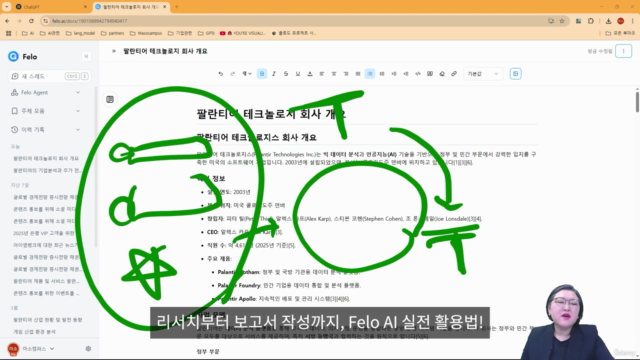The height and width of the screenshot is (360, 640).
Task: Open the GPTs bookmarks folder
Action: click(206, 33)
